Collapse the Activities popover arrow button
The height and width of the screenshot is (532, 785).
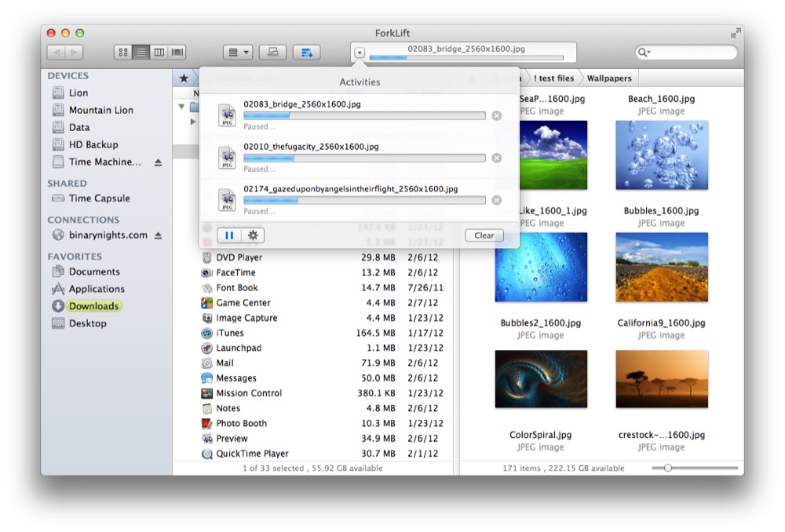(360, 53)
